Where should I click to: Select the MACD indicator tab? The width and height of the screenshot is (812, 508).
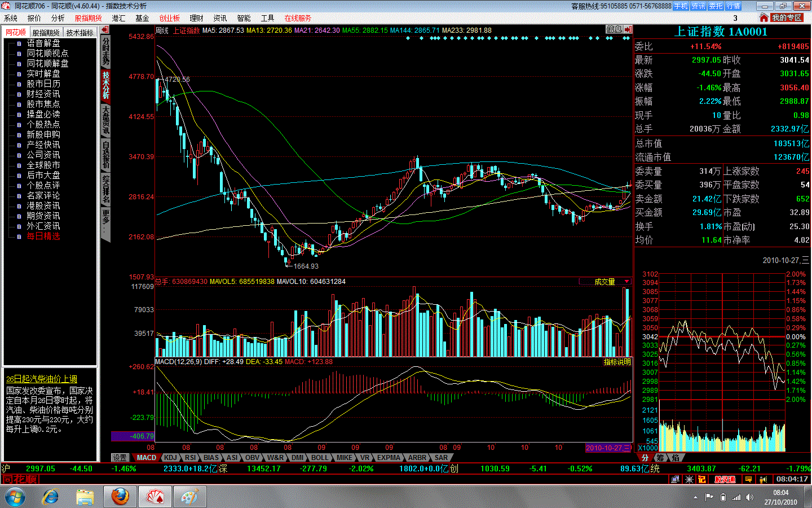tap(146, 458)
